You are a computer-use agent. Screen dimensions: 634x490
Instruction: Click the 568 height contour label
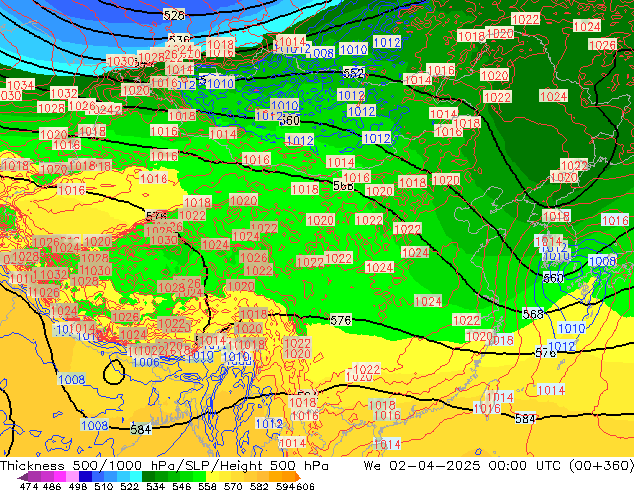tap(533, 314)
